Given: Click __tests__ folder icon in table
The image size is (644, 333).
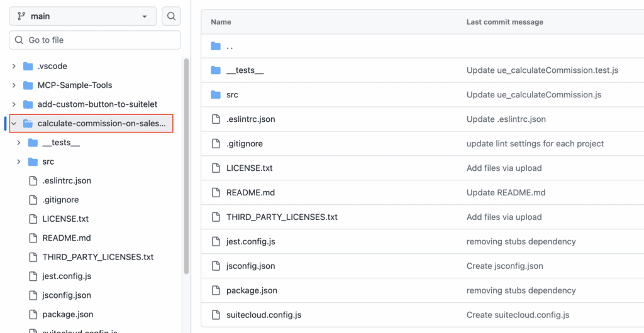Looking at the screenshot, I should 216,70.
